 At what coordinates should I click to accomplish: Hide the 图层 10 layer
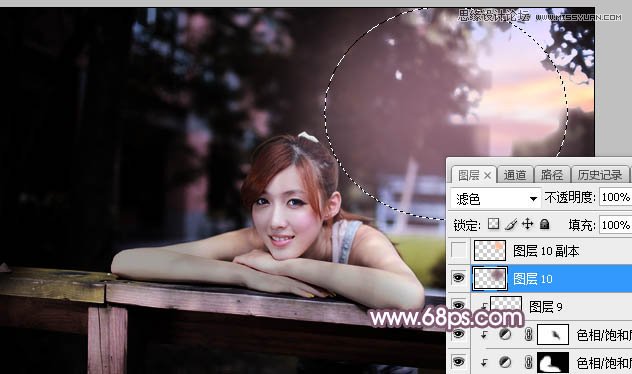coord(458,278)
